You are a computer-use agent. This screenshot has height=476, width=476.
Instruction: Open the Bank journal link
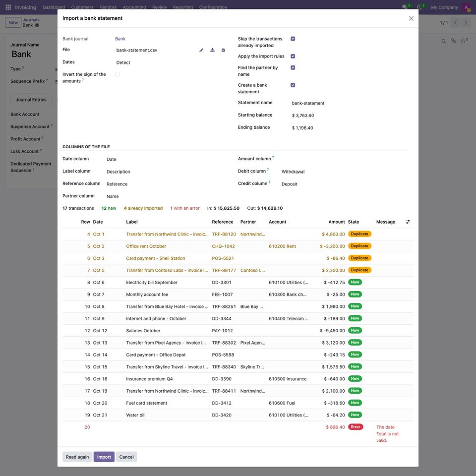coord(120,39)
